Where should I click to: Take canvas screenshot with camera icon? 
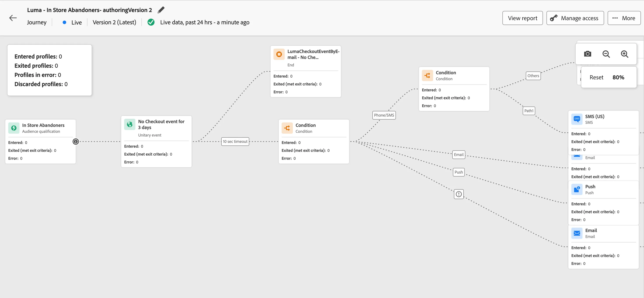click(x=587, y=54)
